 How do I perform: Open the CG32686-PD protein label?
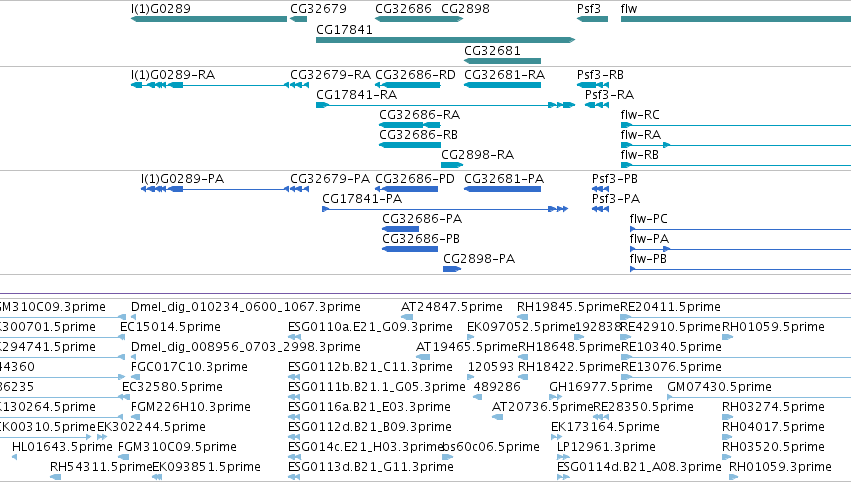415,179
